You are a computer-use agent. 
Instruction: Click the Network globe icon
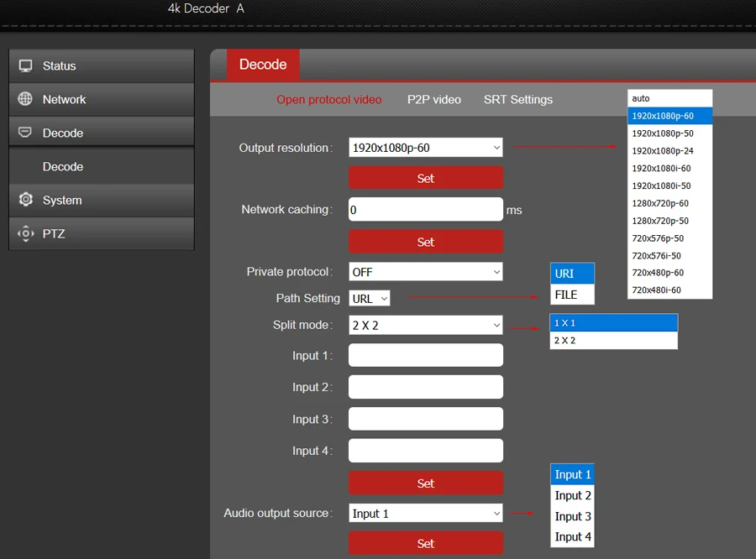tap(25, 99)
